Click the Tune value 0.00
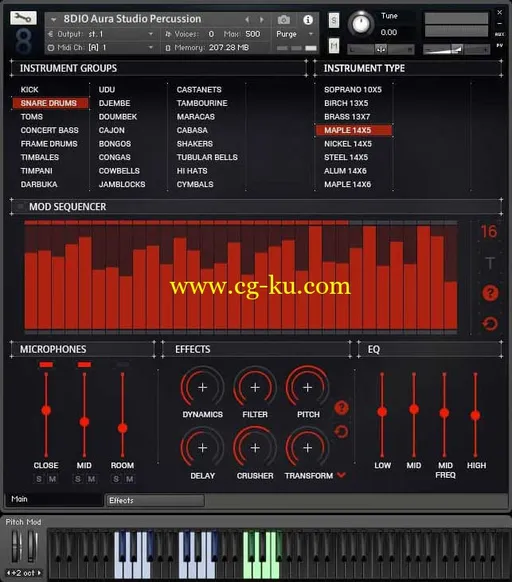 389,32
